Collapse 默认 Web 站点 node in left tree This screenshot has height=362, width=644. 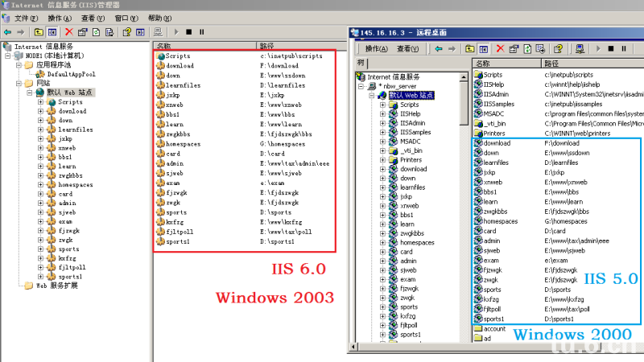point(30,93)
